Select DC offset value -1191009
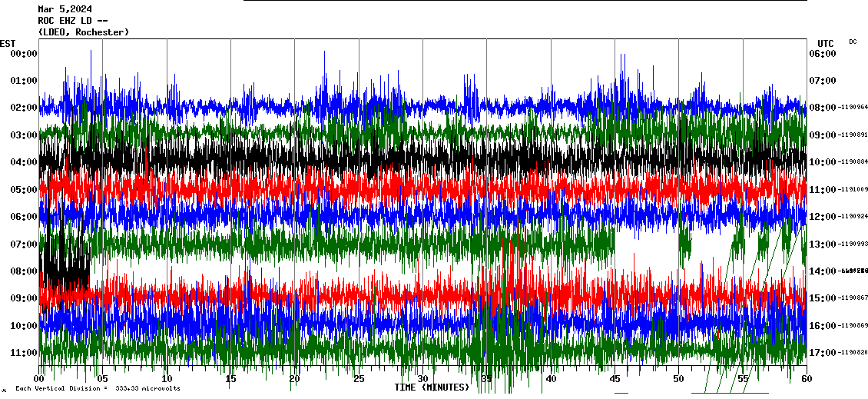Image resolution: width=868 pixels, height=399 pixels. (853, 189)
